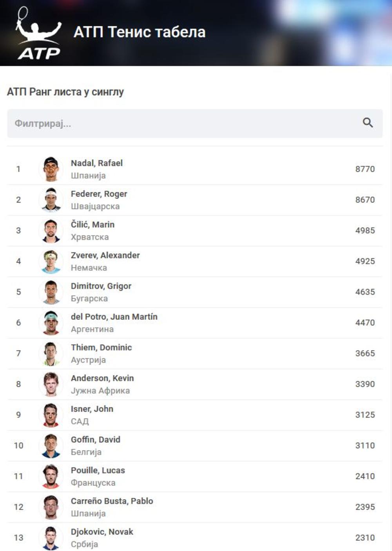Click Carreño Busta, Pablo name
The width and height of the screenshot is (392, 551).
point(112,501)
